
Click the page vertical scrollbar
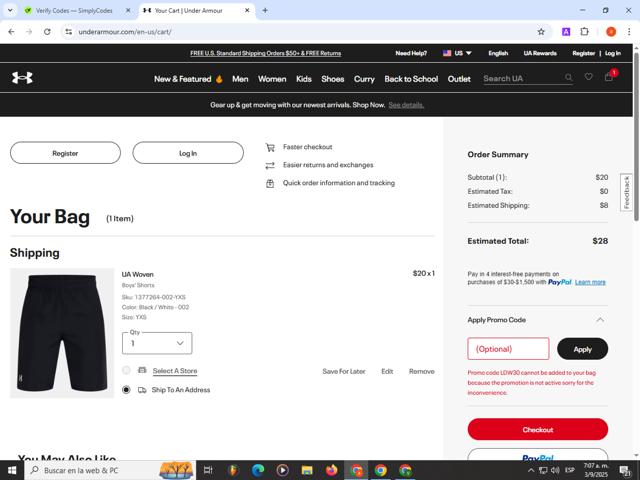click(636, 137)
